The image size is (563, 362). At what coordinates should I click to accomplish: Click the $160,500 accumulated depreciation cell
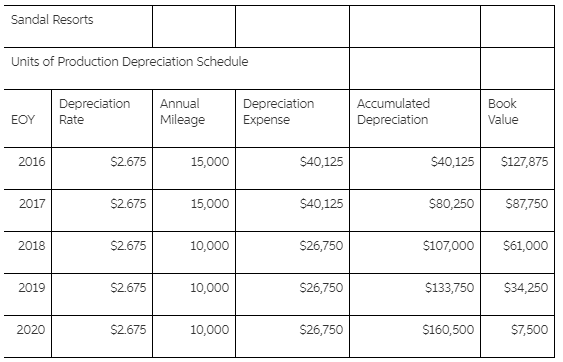[415, 337]
